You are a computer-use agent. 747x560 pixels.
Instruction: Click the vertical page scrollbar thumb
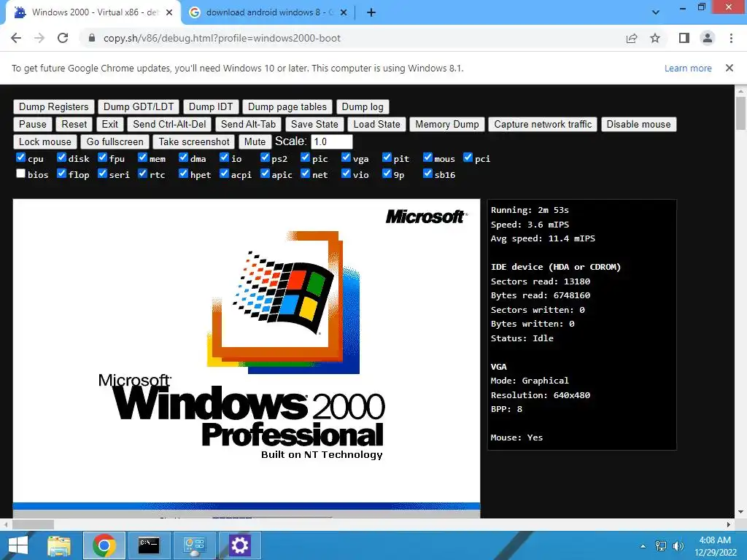[x=740, y=113]
